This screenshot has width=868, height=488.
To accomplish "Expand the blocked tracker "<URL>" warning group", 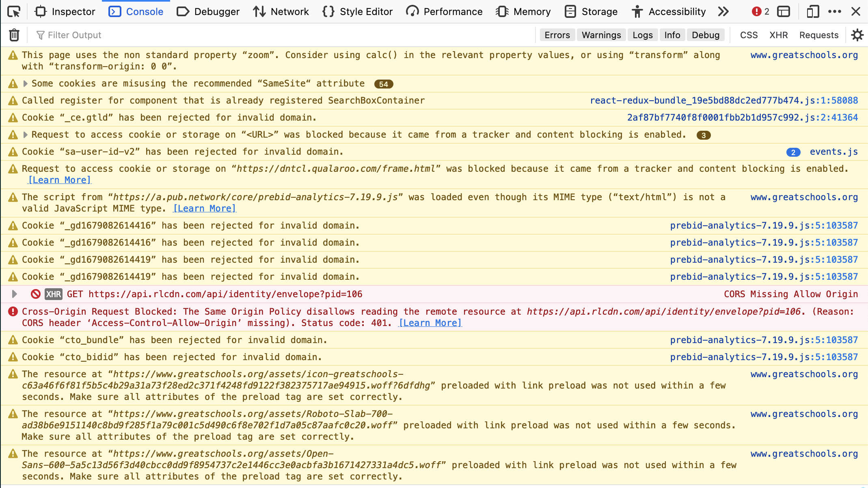I will point(26,135).
